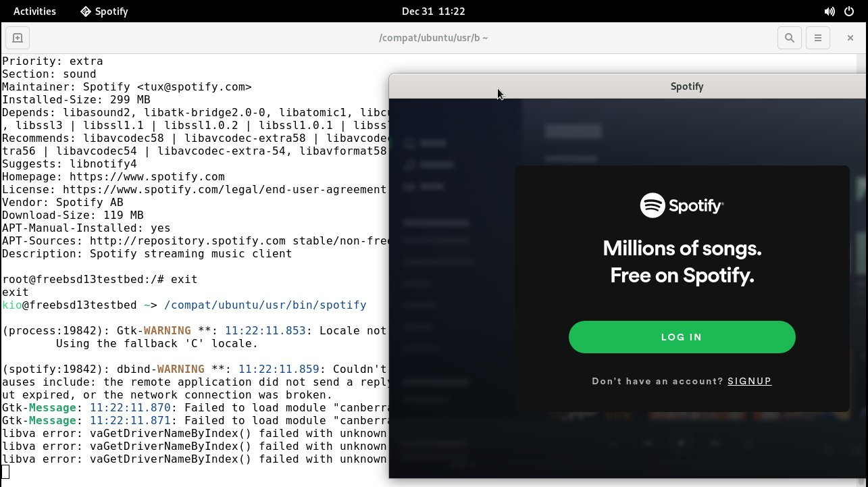Image resolution: width=868 pixels, height=487 pixels.
Task: Open the power menu icon
Action: [x=850, y=11]
